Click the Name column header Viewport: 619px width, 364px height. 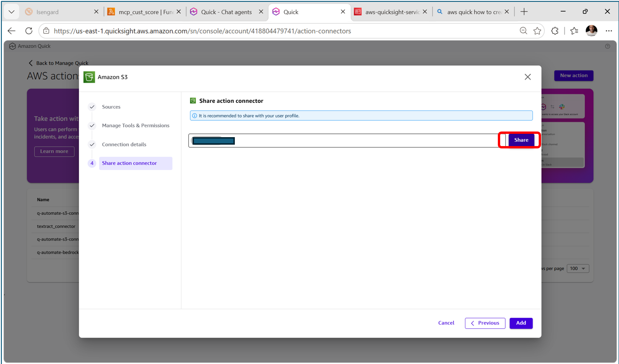point(43,200)
